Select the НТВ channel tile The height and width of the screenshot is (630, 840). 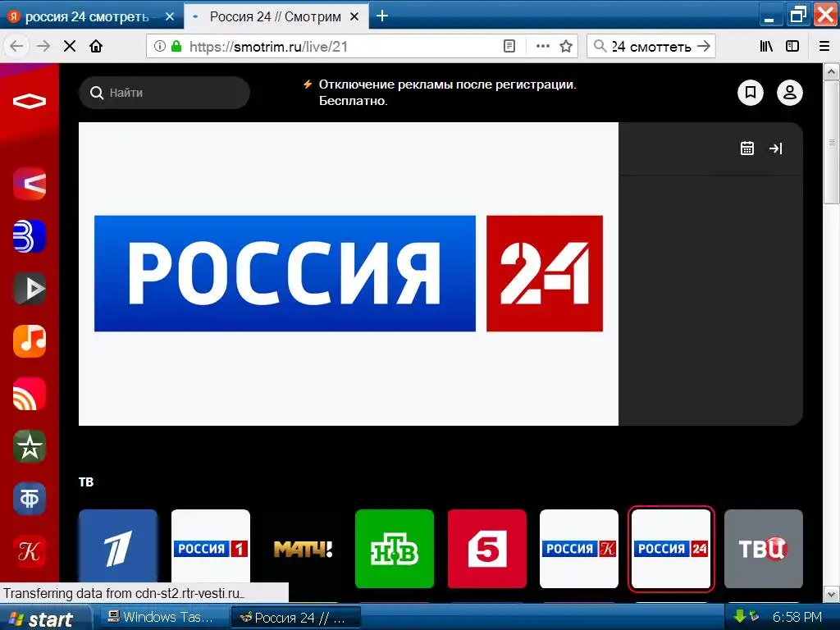395,549
